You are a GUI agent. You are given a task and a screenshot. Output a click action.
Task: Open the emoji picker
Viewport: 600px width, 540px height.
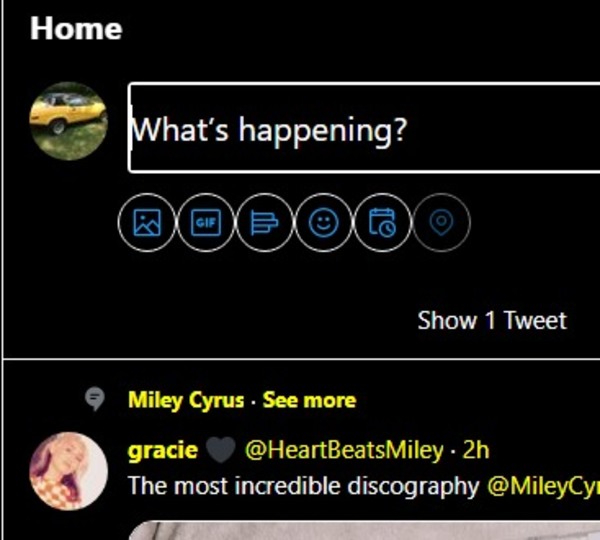click(x=323, y=222)
